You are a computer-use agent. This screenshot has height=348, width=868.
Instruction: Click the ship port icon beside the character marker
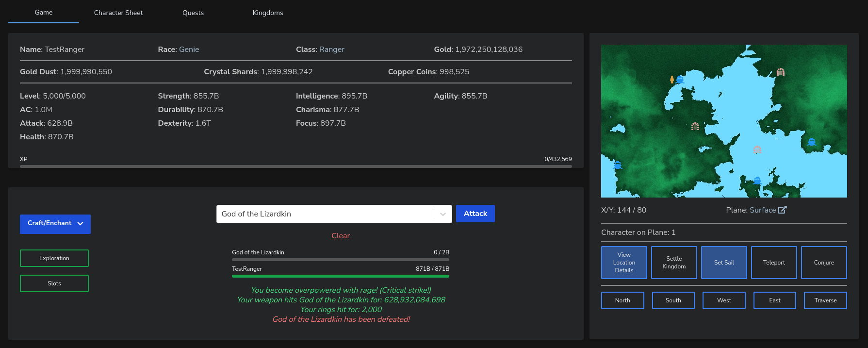tap(680, 79)
